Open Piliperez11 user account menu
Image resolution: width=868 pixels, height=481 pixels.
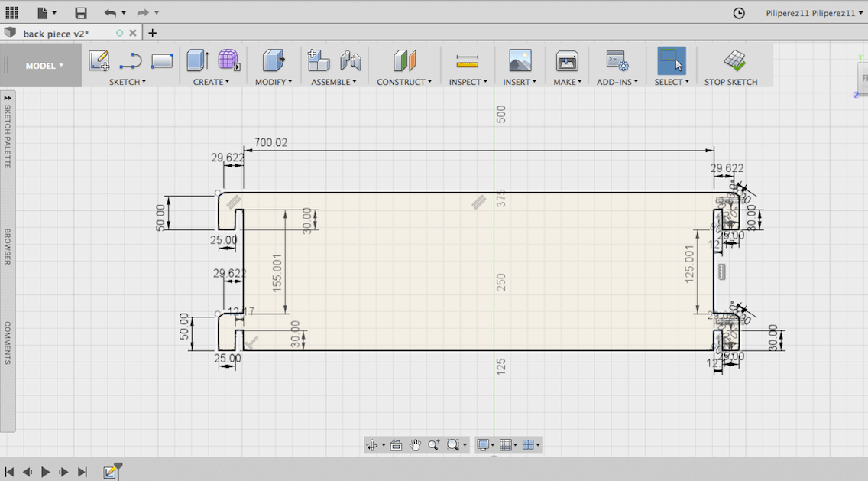click(814, 13)
